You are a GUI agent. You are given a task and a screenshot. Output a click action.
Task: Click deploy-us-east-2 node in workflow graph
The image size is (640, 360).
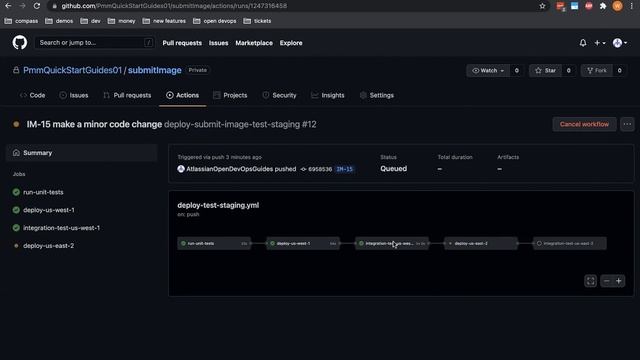[x=481, y=243]
